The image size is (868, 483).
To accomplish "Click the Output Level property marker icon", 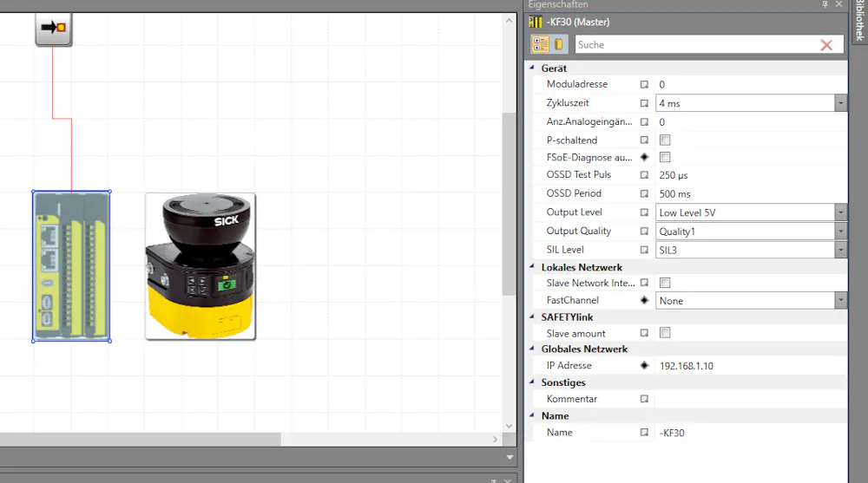I will 644,212.
